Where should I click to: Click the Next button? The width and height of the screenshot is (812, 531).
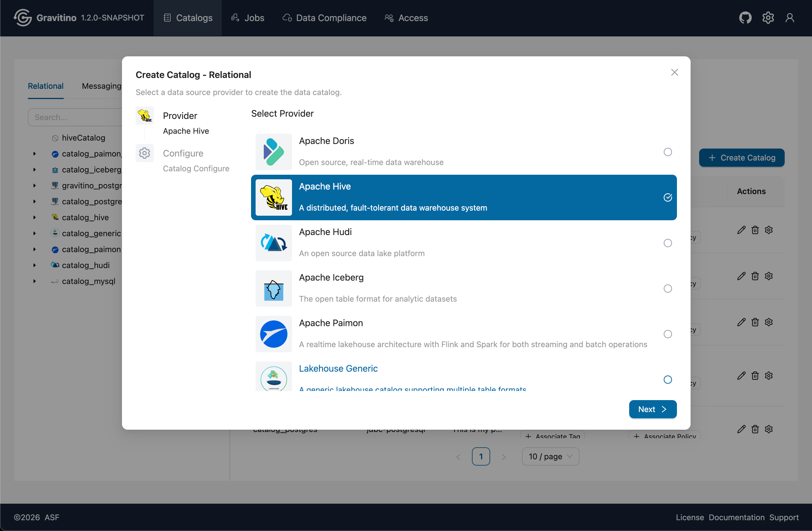pyautogui.click(x=652, y=409)
